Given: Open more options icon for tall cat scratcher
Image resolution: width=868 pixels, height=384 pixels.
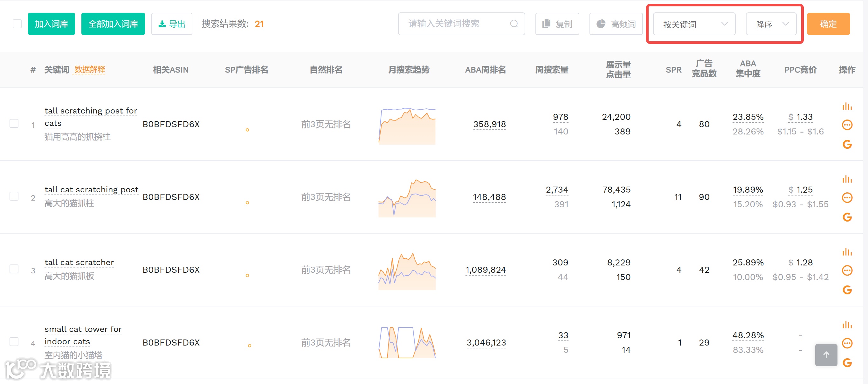Looking at the screenshot, I should [x=847, y=271].
